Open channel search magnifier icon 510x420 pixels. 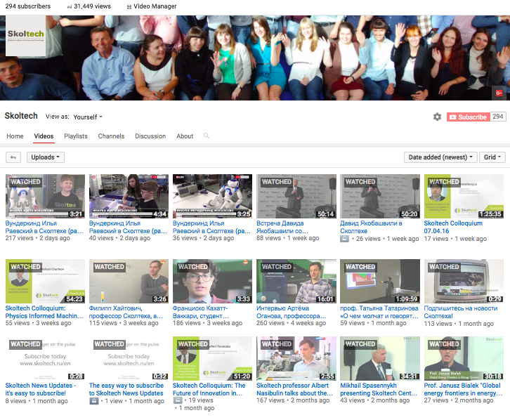click(x=207, y=136)
